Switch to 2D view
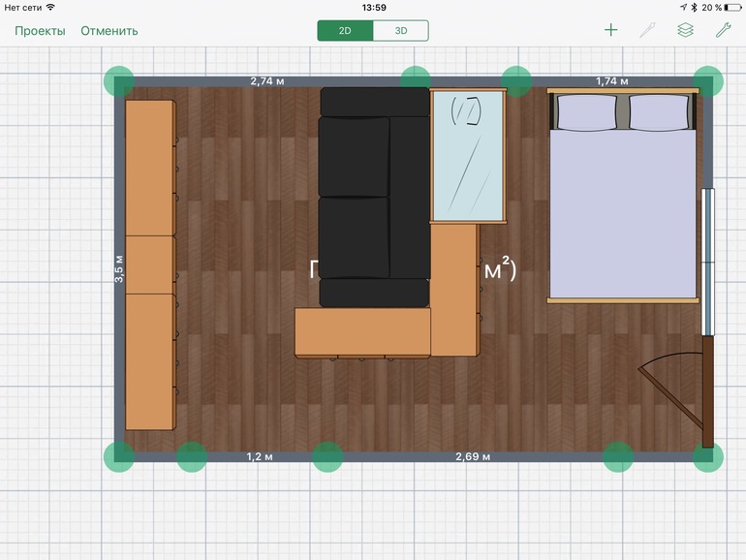746x560 pixels. [x=345, y=30]
